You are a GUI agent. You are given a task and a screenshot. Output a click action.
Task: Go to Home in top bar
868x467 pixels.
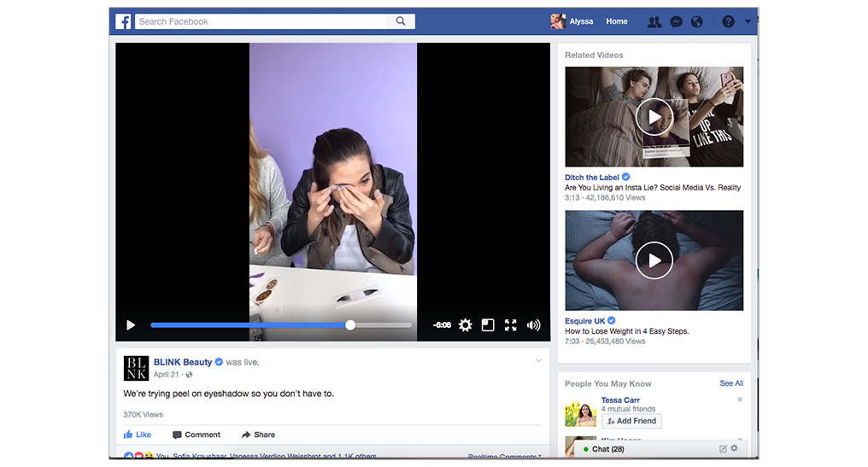tap(617, 21)
